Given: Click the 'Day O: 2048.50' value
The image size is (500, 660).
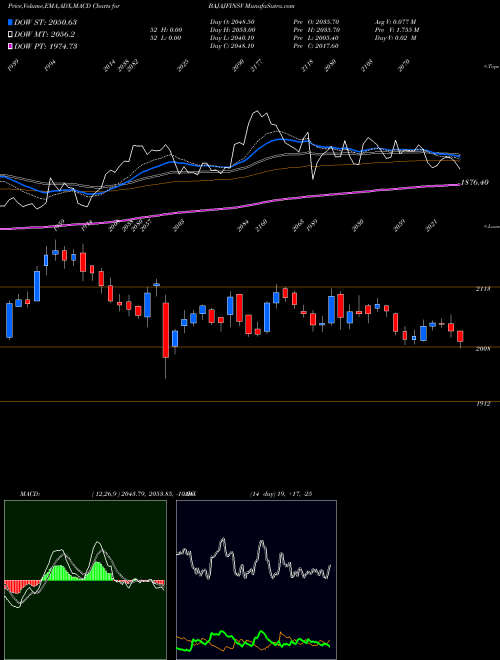Looking at the screenshot, I should [232, 22].
